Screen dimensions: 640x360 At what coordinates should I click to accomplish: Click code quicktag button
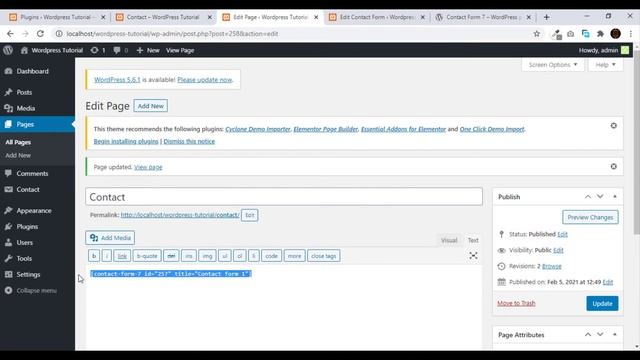[x=271, y=256]
